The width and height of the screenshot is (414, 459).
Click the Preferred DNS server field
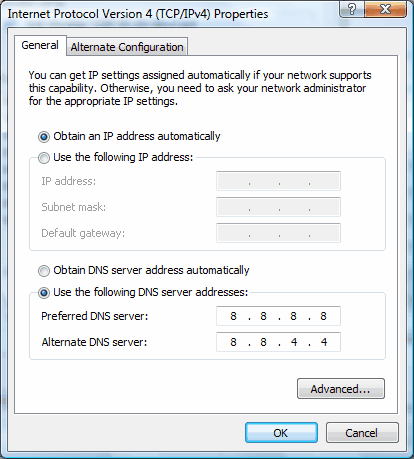click(278, 316)
